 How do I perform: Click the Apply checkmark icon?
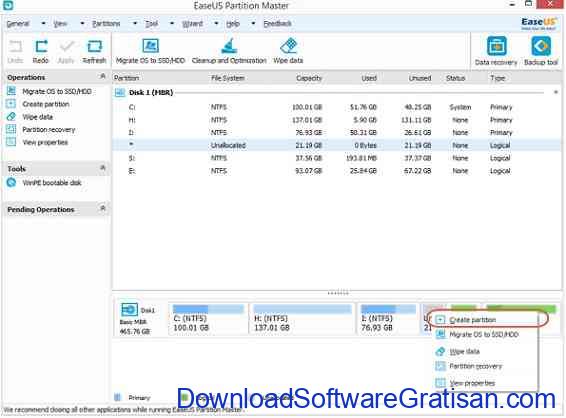coord(66,47)
